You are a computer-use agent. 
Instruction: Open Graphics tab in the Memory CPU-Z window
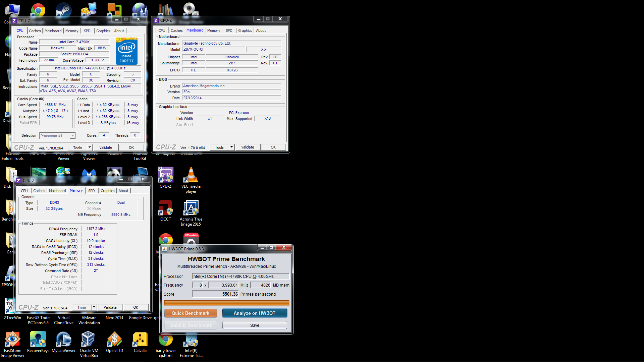(108, 191)
